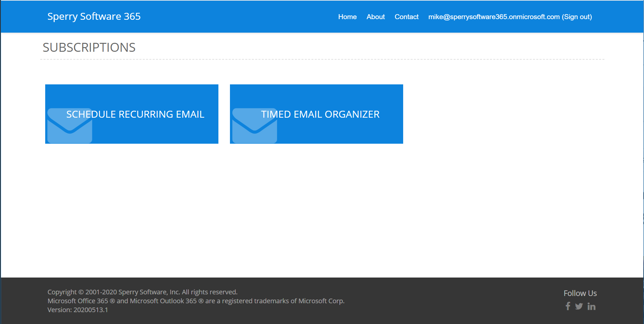Image resolution: width=644 pixels, height=324 pixels.
Task: Click the Copyright 2001-2020 Sperry Software line
Action: pos(143,292)
